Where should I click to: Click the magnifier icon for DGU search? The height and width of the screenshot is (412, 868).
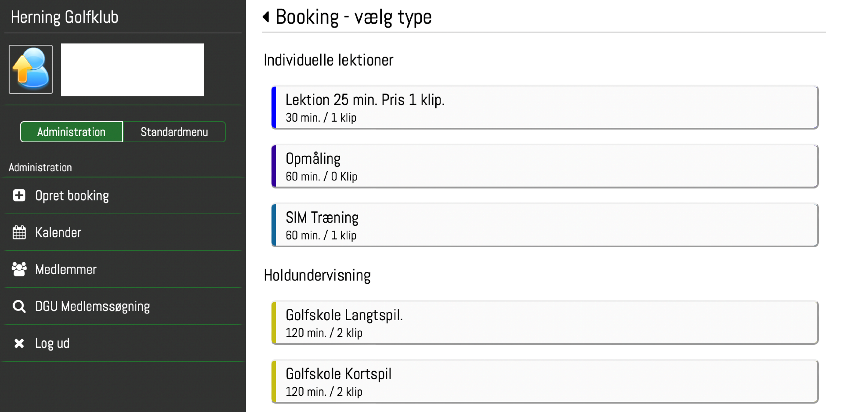pyautogui.click(x=19, y=306)
